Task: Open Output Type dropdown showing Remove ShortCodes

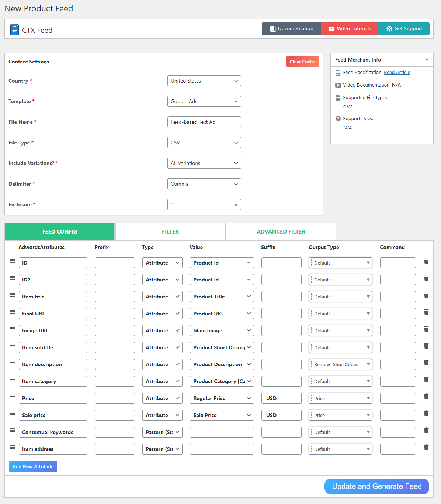Action: pyautogui.click(x=340, y=364)
